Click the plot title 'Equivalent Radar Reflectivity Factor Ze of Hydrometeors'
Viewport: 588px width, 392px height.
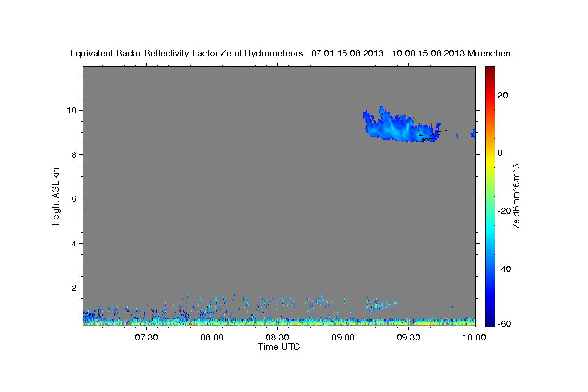pyautogui.click(x=187, y=54)
